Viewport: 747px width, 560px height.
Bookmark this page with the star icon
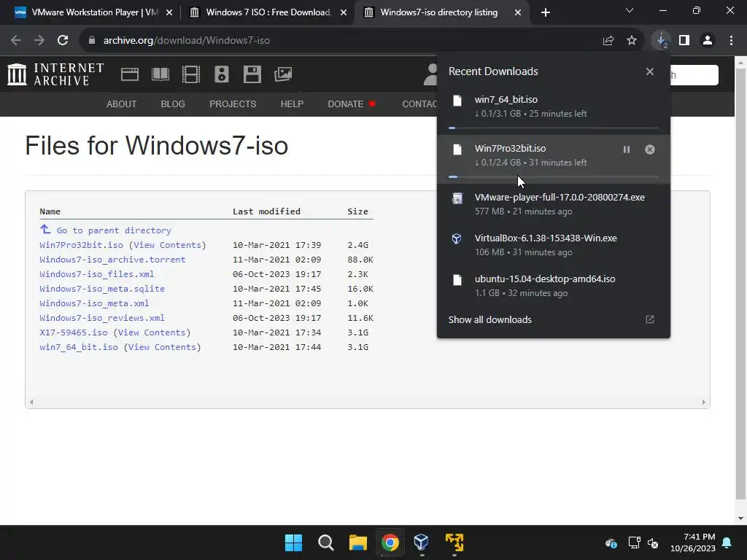click(x=632, y=41)
